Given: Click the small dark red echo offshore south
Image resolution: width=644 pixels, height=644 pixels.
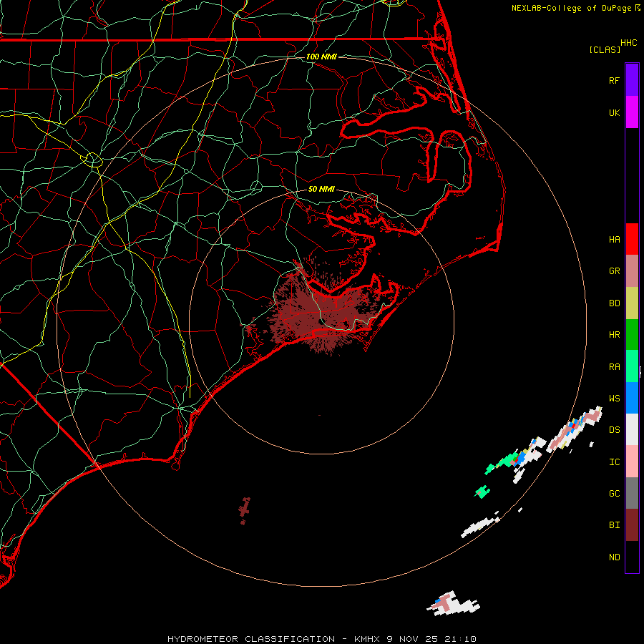Looking at the screenshot, I should (x=245, y=510).
